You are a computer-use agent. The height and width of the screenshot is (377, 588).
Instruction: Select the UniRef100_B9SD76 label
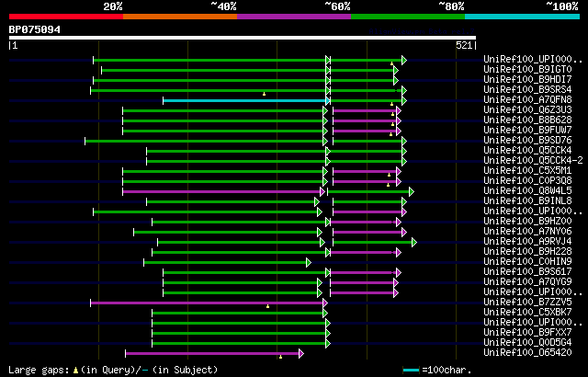[527, 141]
